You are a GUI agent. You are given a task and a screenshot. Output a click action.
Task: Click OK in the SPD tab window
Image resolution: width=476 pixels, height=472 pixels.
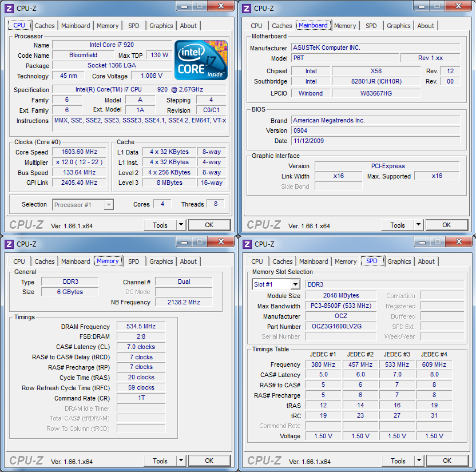pos(447,461)
